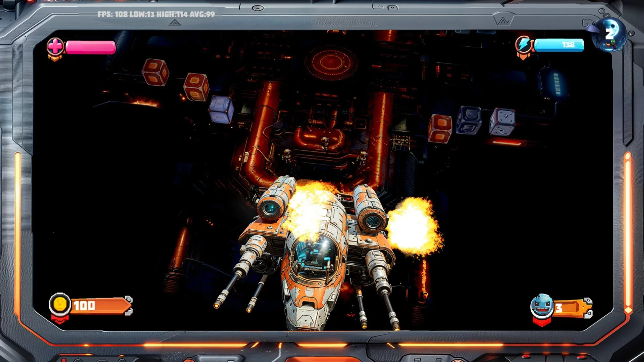Click the pink health bar
Viewport: 644px width, 362px height.
click(91, 47)
